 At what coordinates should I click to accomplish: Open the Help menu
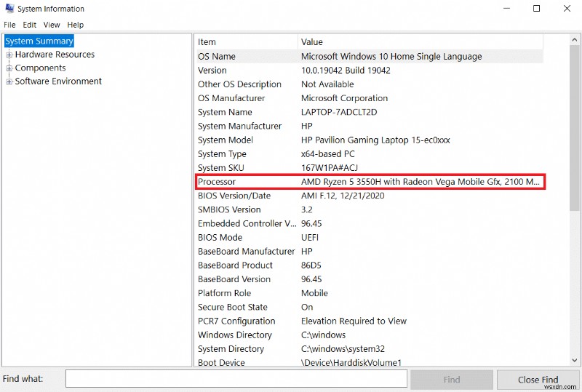point(76,25)
